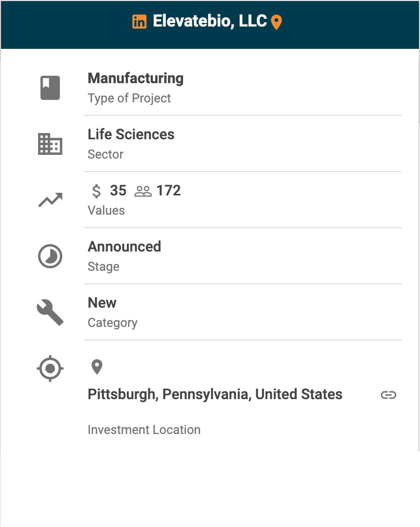Viewport: 420px width, 527px height.
Task: Click the Investment Location label
Action: click(144, 430)
